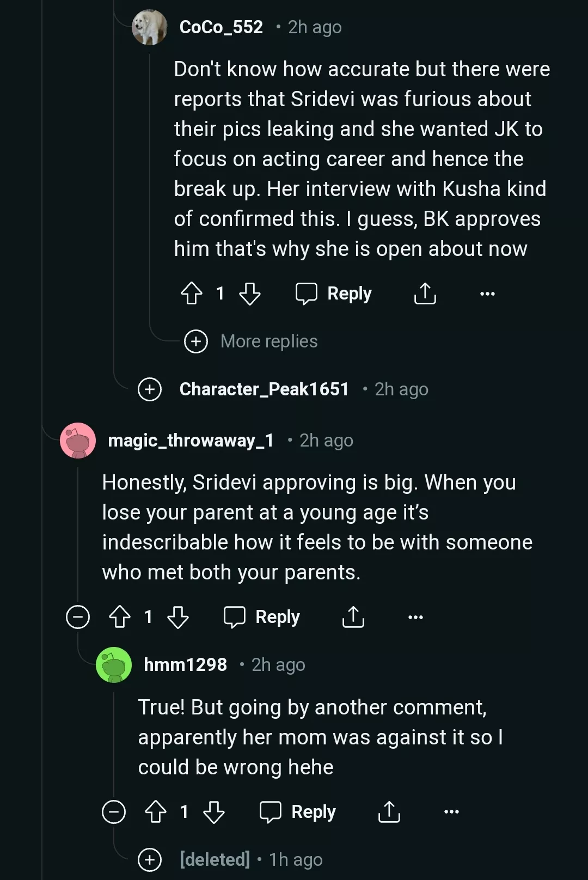
Task: Collapse hmm1298's reply thread
Action: tap(114, 812)
